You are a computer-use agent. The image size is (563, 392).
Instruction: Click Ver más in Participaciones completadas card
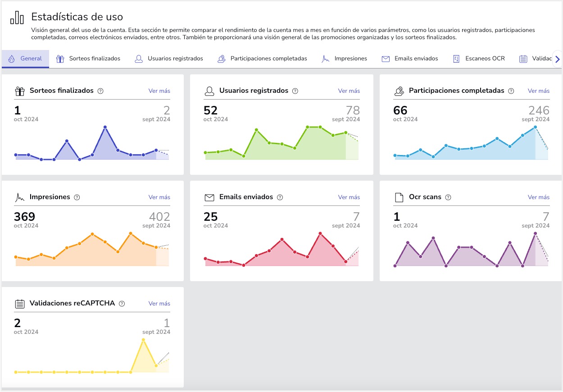(x=538, y=91)
